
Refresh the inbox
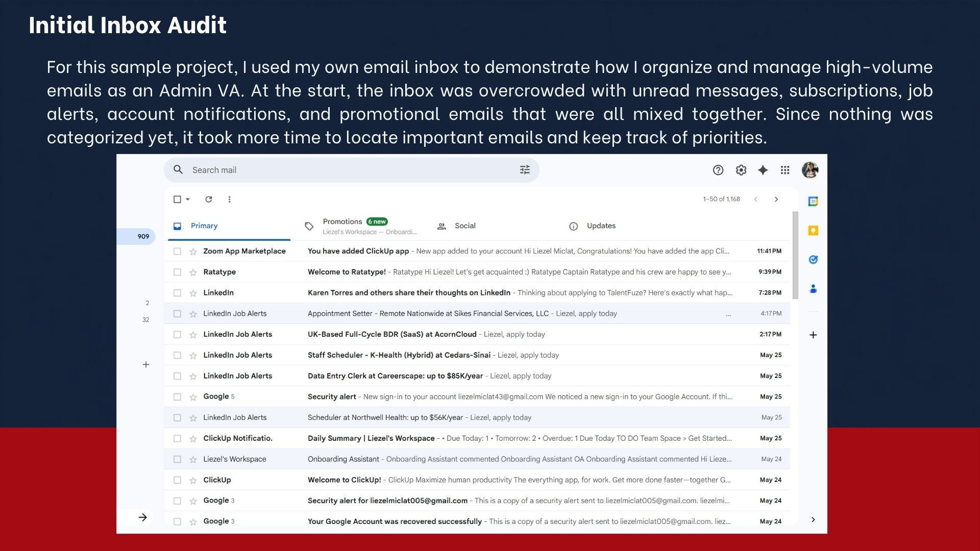tap(209, 199)
